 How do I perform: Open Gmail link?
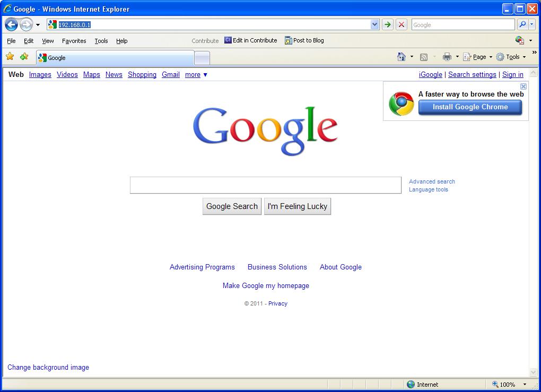coord(171,75)
